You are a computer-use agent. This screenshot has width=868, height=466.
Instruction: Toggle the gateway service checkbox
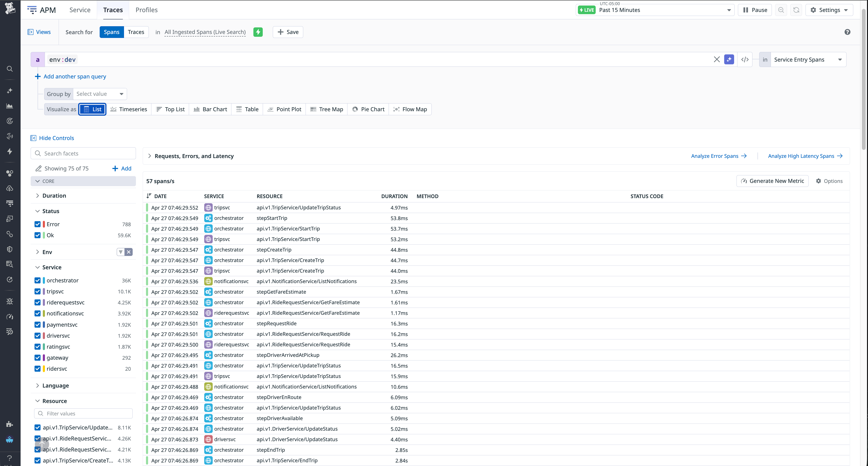tap(37, 358)
